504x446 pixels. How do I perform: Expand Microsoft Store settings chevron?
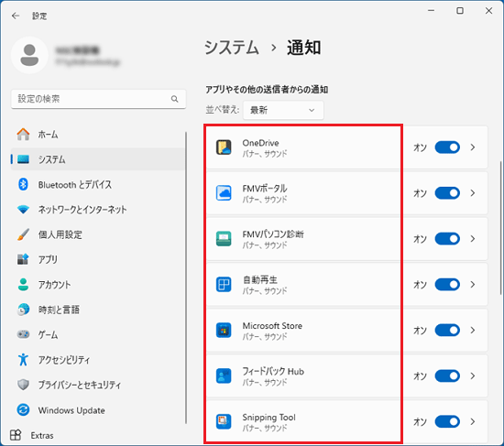(473, 331)
